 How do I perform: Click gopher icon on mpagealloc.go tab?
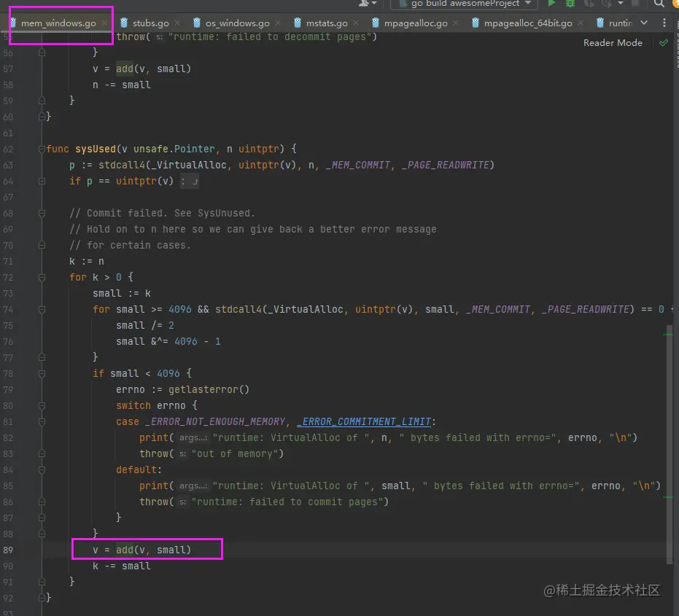coord(376,23)
